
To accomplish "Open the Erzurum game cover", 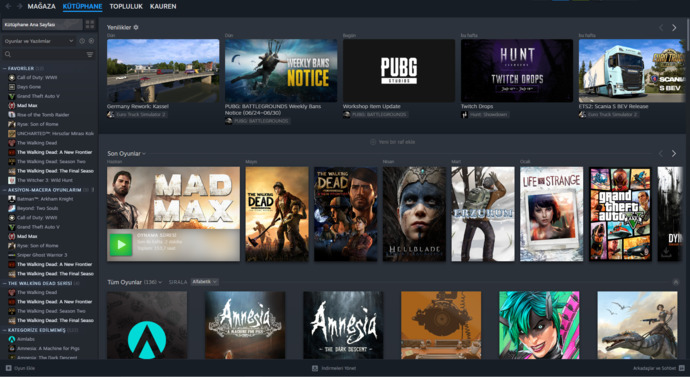I will (x=483, y=214).
